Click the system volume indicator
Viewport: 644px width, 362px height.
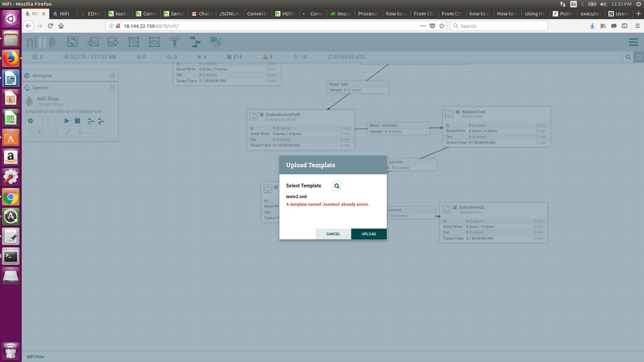pos(603,4)
